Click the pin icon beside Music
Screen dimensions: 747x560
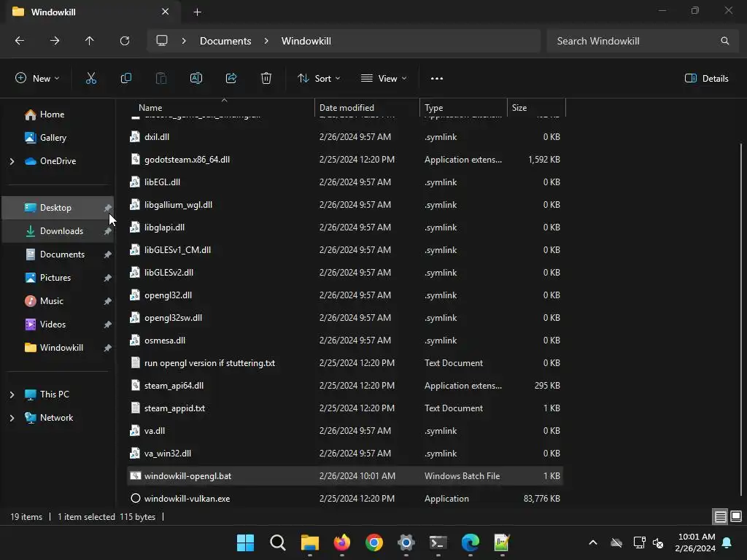click(108, 301)
